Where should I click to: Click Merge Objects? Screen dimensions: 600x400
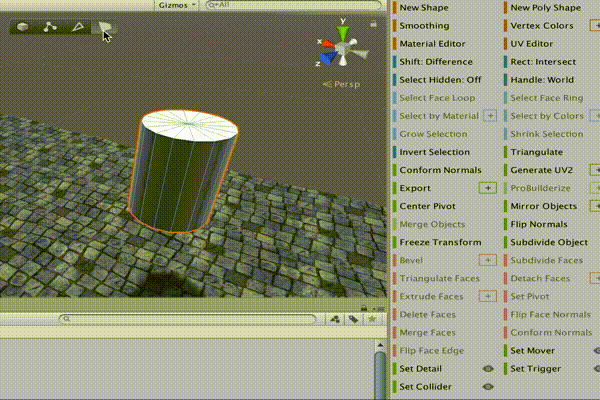[x=432, y=224]
